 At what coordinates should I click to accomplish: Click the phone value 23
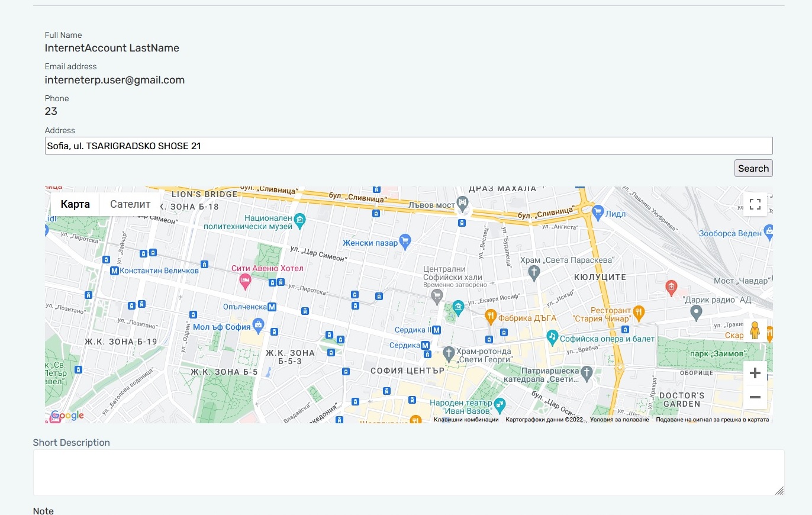(x=51, y=111)
